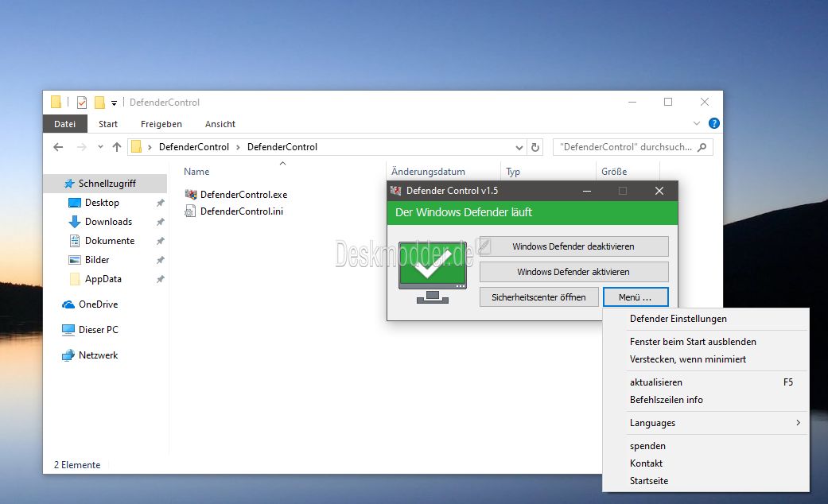Open Explorer help icon

(x=714, y=123)
